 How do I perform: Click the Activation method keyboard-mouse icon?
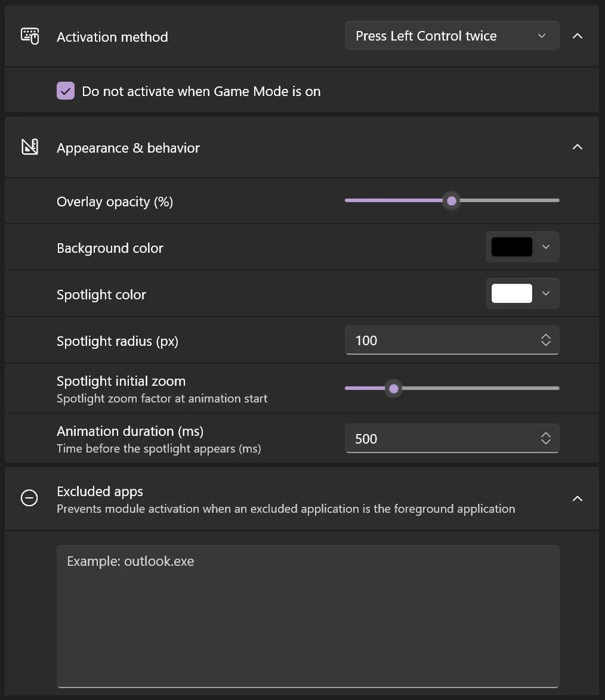pyautogui.click(x=30, y=36)
